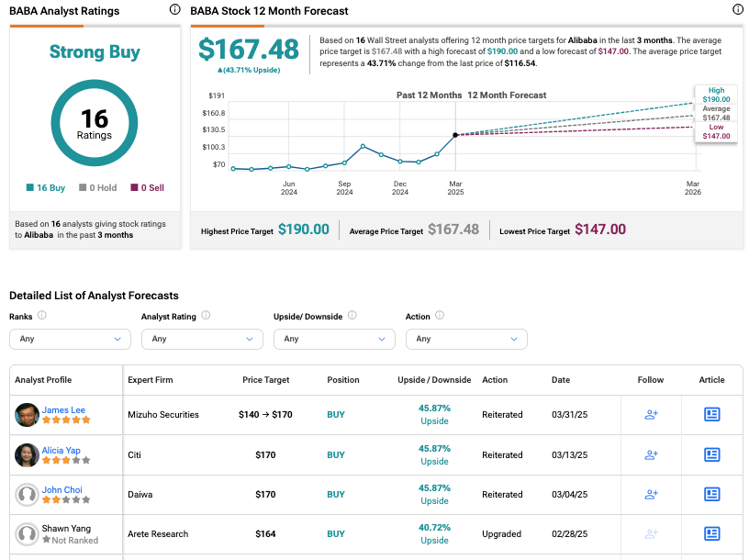The image size is (749, 560).
Task: Click James Lee's profile photo
Action: pyautogui.click(x=27, y=415)
